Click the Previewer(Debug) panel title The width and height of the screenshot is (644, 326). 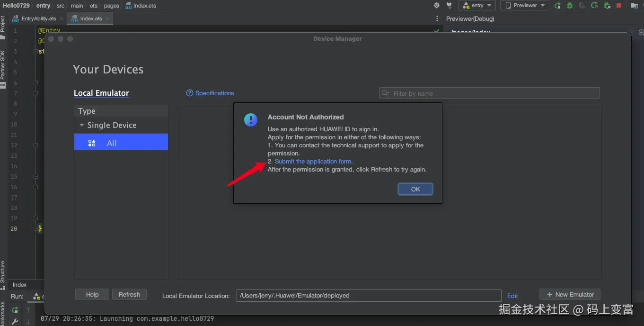click(x=470, y=18)
